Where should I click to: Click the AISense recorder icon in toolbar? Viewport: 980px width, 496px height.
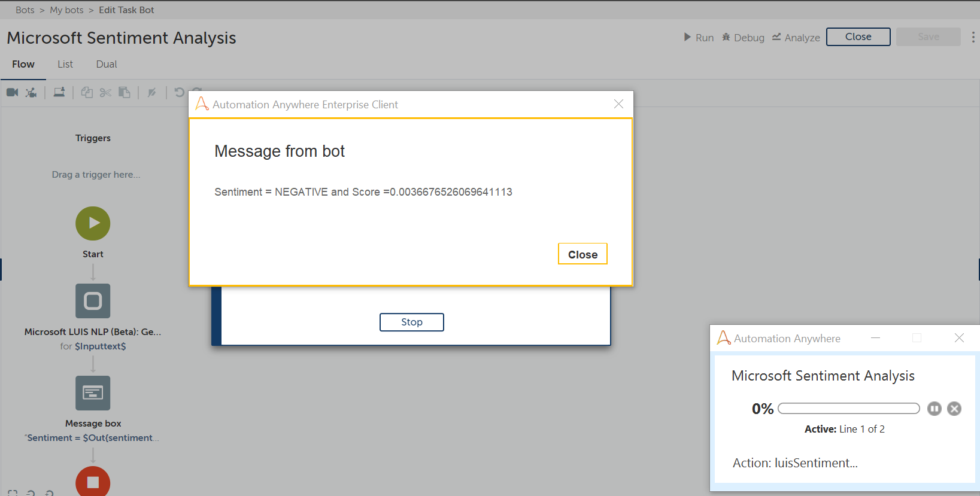(x=31, y=92)
